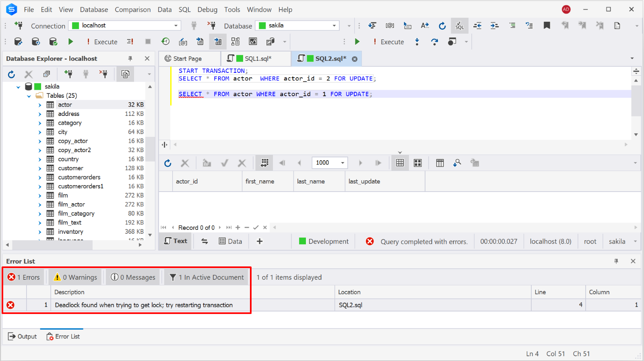The height and width of the screenshot is (361, 644).
Task: Switch to the SQL1.sql* tab
Action: click(256, 59)
